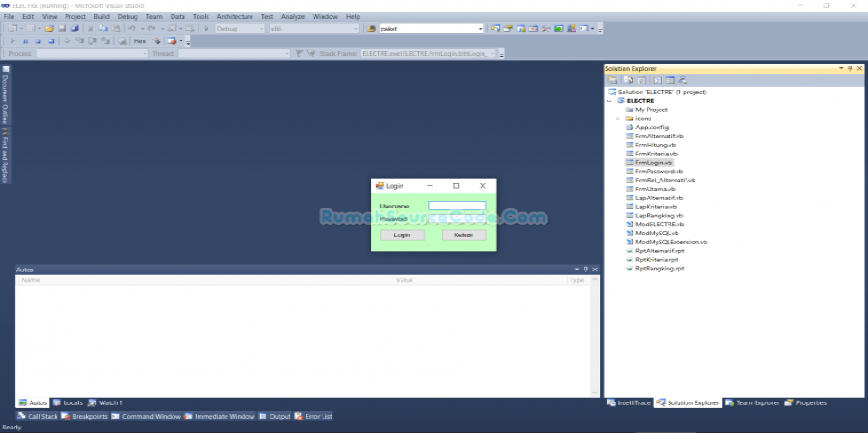868x433 pixels.
Task: Open the Process dropdown in debug location bar
Action: point(145,54)
